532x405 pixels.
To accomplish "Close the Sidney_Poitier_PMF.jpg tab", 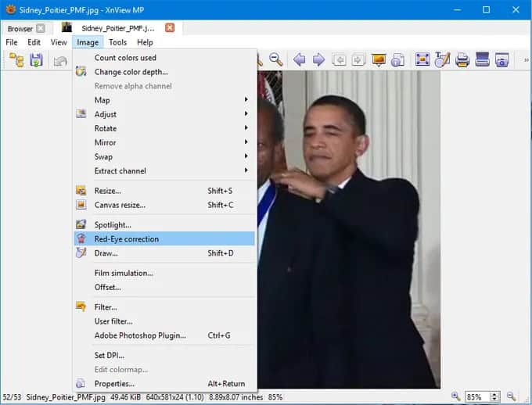I will pyautogui.click(x=170, y=27).
